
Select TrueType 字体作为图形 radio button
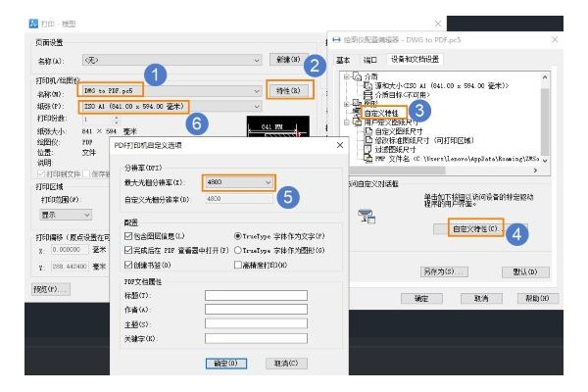coord(238,250)
